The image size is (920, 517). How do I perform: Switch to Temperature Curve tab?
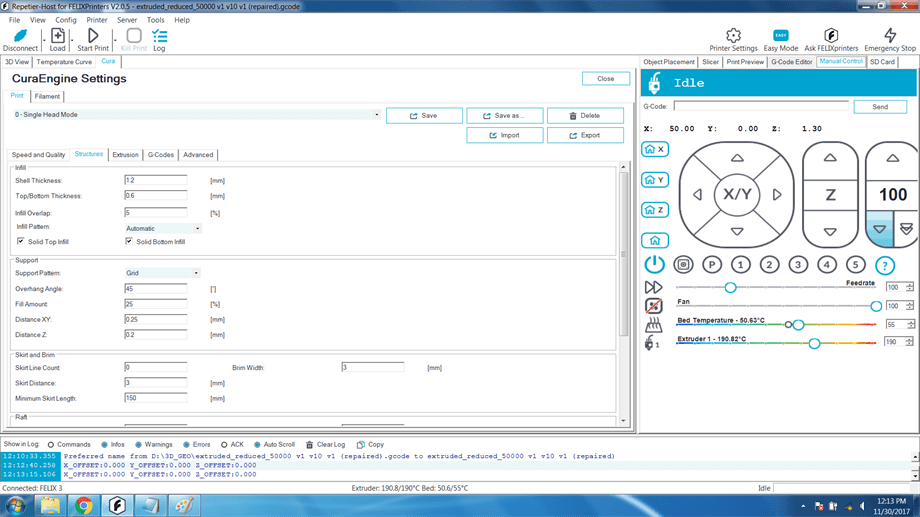pos(64,62)
